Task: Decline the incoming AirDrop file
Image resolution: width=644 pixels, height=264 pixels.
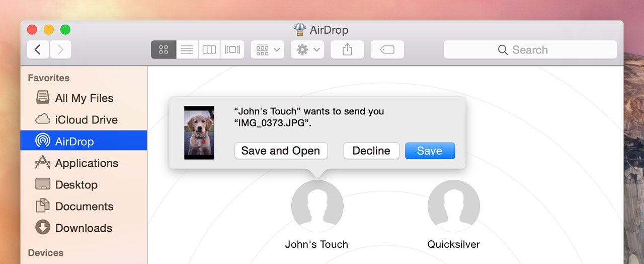Action: coord(371,151)
